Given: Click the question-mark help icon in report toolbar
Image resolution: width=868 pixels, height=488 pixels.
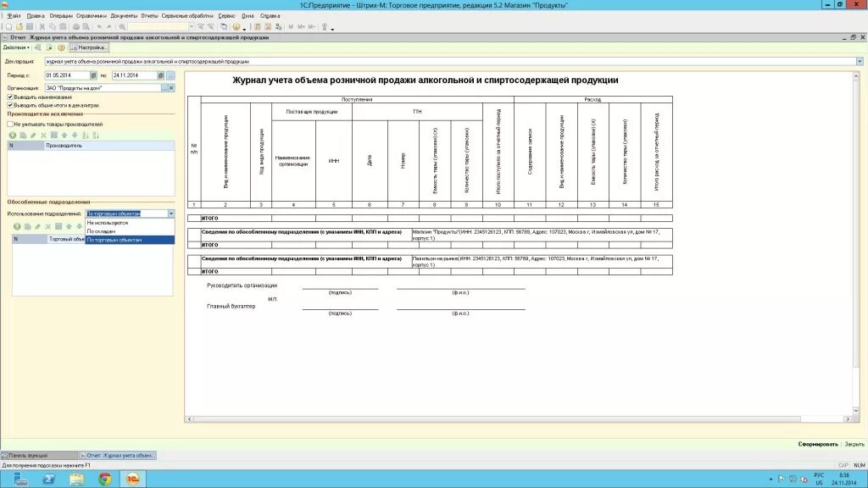Looking at the screenshot, I should pyautogui.click(x=61, y=47).
